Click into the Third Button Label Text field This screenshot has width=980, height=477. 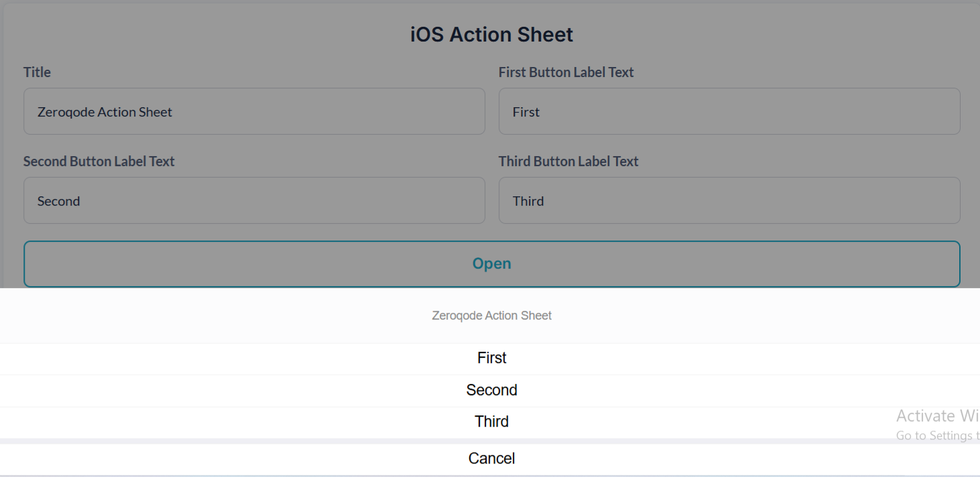(x=729, y=200)
